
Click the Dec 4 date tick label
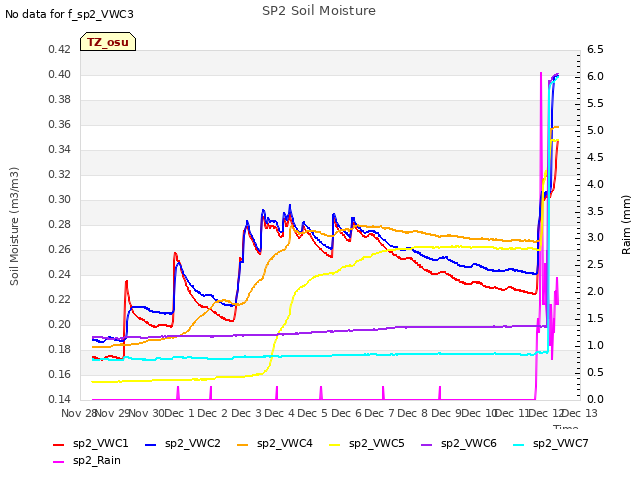[x=279, y=413]
